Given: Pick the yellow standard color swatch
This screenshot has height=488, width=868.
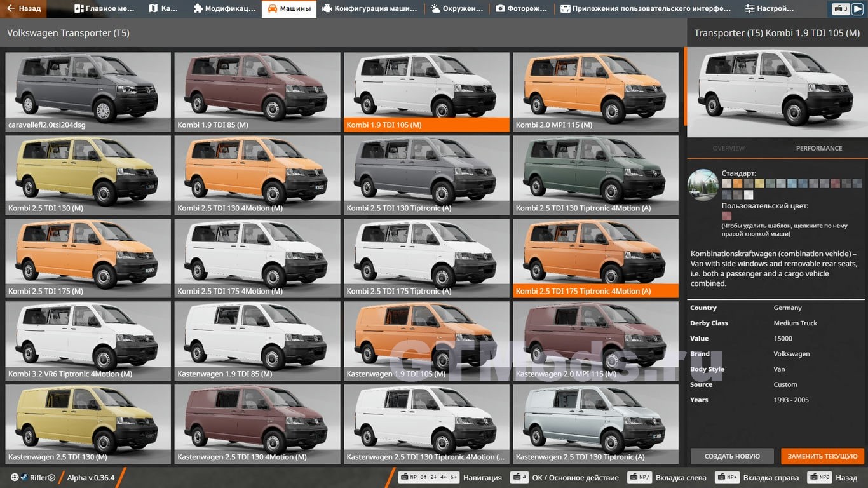Looking at the screenshot, I should pyautogui.click(x=759, y=184).
